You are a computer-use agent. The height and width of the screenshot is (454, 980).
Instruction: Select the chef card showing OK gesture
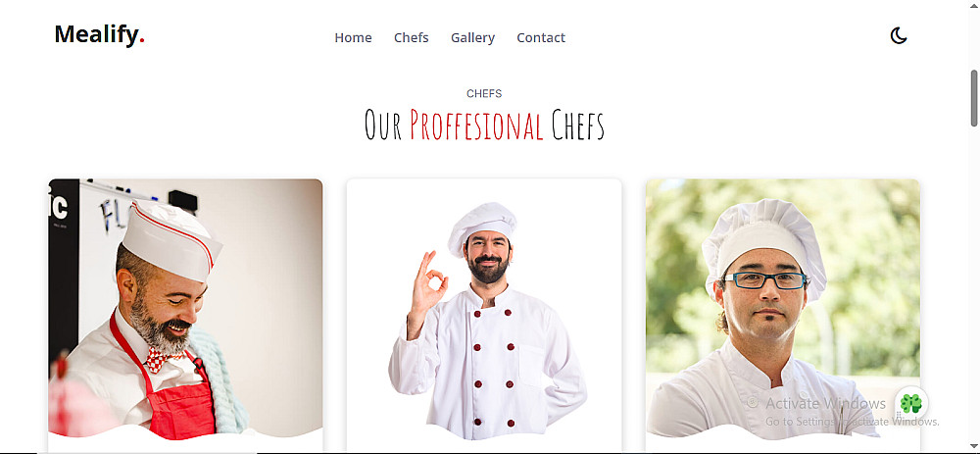click(484, 315)
